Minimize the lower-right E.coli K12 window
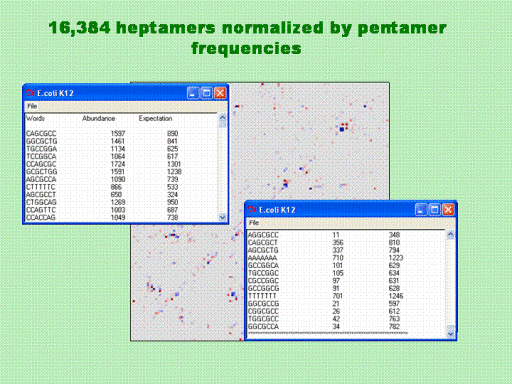The height and width of the screenshot is (384, 512). [x=421, y=210]
